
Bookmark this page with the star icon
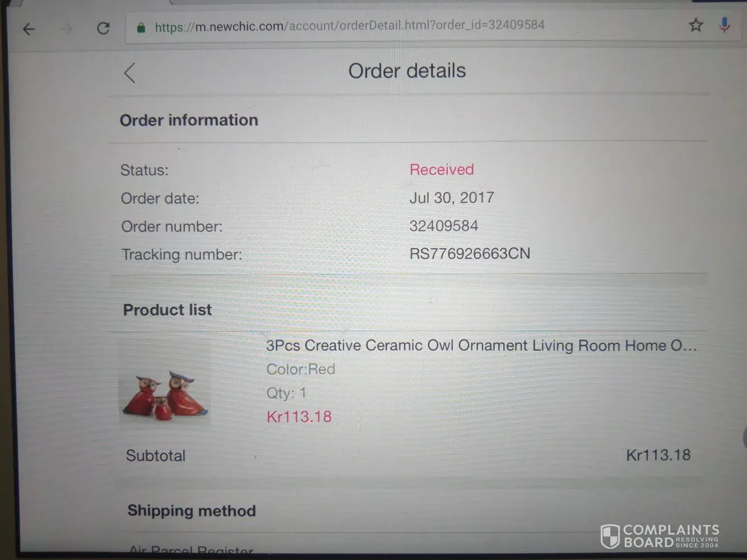point(695,25)
